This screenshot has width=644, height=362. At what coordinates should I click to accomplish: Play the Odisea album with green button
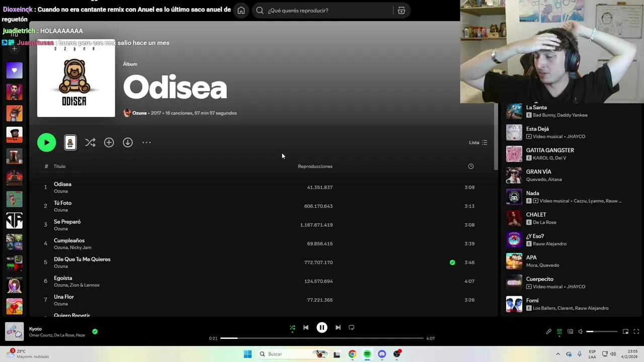[x=46, y=142]
